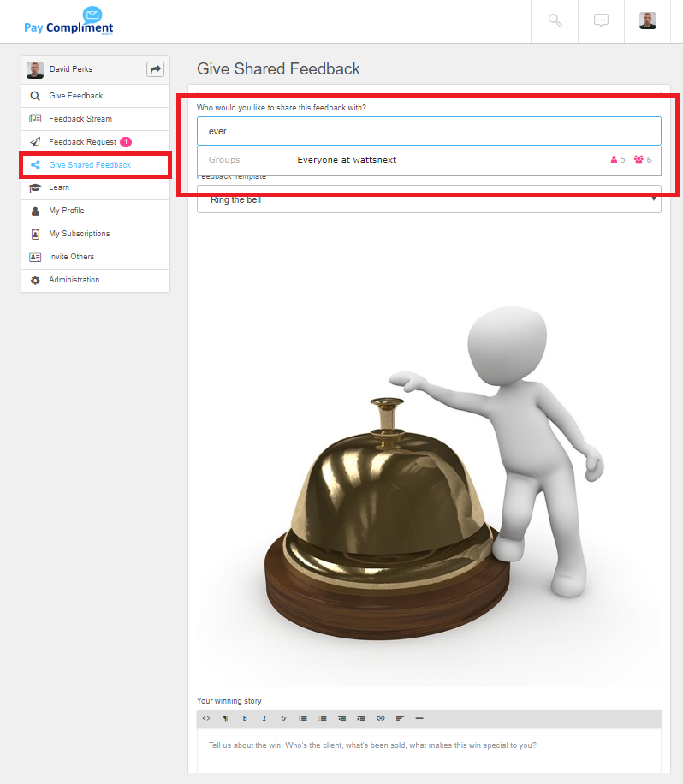Click the outdent toolbar icon
The image size is (683, 784).
coord(342,718)
